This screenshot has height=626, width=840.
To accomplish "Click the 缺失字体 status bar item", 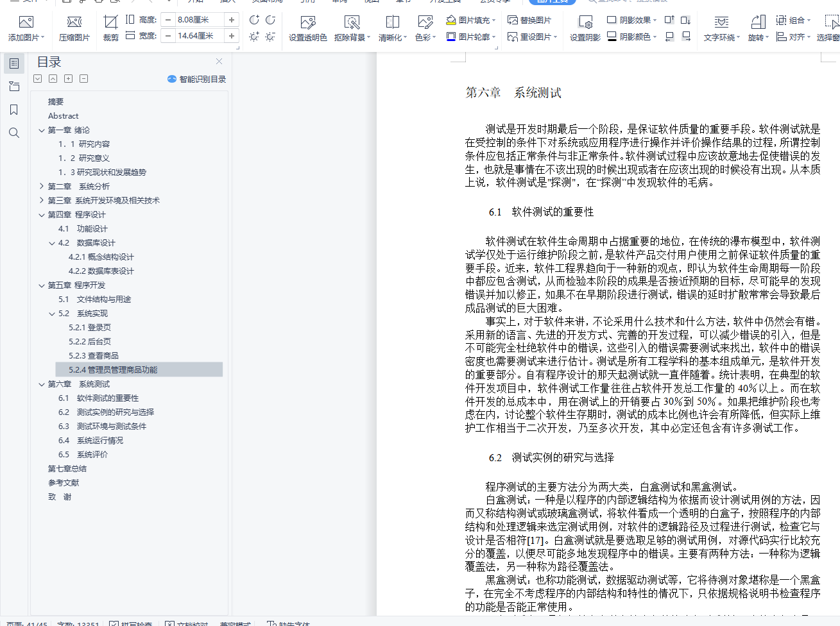I will [x=288, y=623].
